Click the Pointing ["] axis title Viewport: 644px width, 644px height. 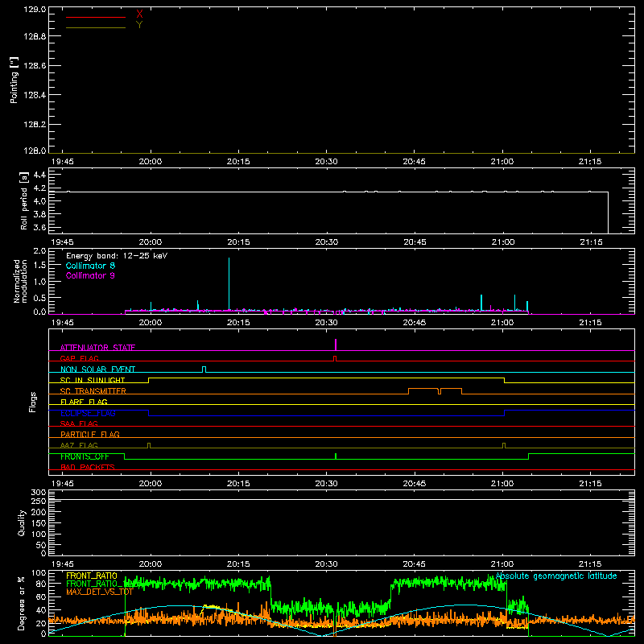(14, 80)
